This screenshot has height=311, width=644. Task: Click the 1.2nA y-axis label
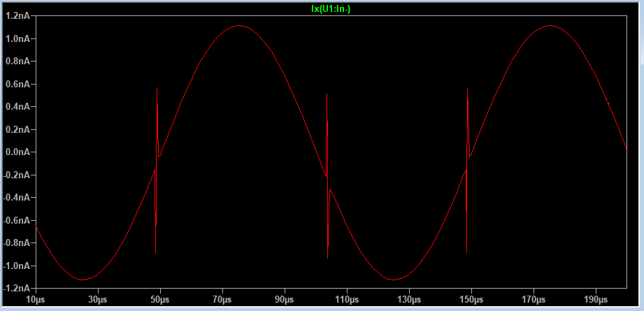pyautogui.click(x=17, y=16)
